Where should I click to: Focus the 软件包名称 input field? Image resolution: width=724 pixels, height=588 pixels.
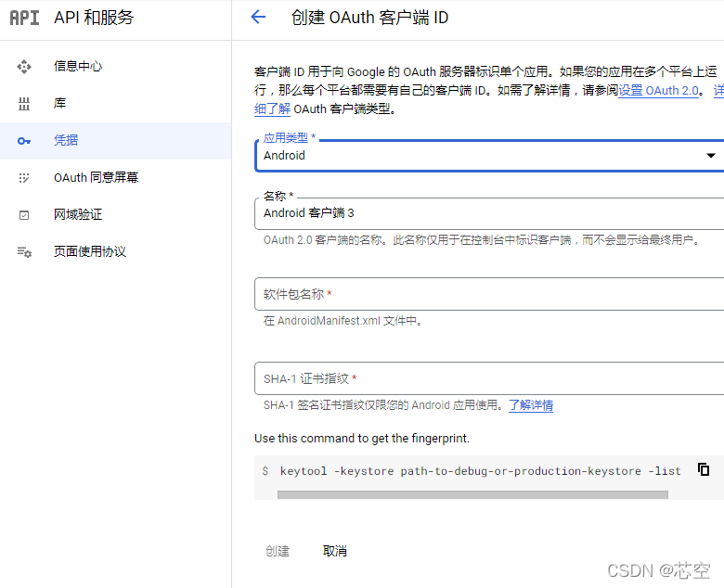coord(488,294)
